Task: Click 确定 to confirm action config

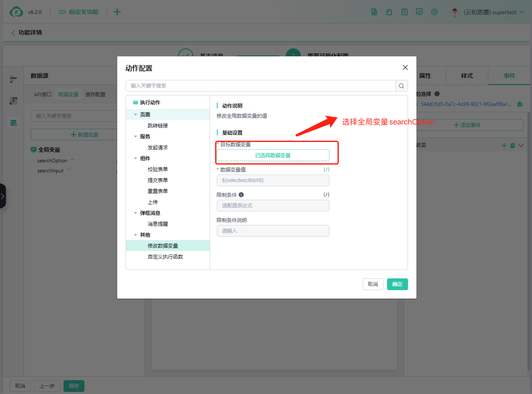Action: 397,284
